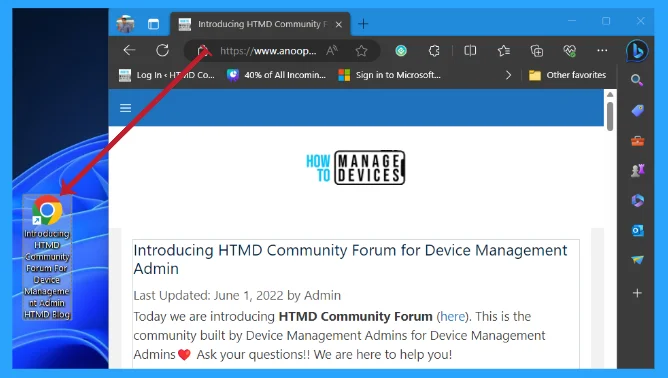
Task: Open the 40% of All Incoming favorite
Action: pyautogui.click(x=276, y=75)
